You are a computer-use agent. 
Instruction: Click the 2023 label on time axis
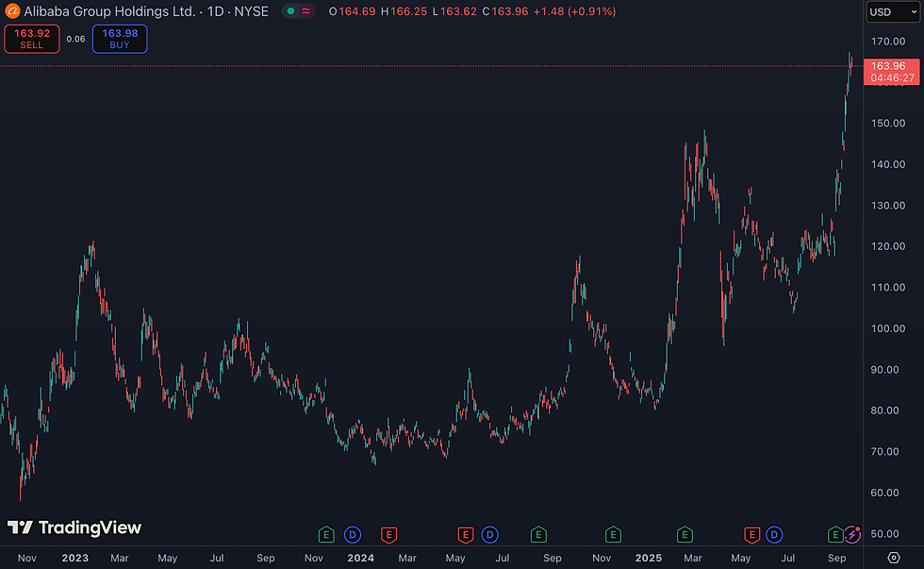coord(74,558)
